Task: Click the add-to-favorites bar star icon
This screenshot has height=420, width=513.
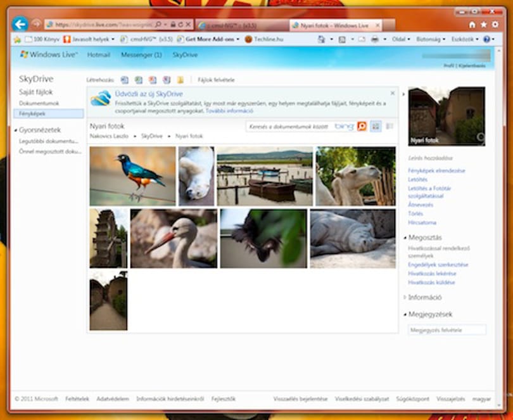Action: click(x=17, y=40)
